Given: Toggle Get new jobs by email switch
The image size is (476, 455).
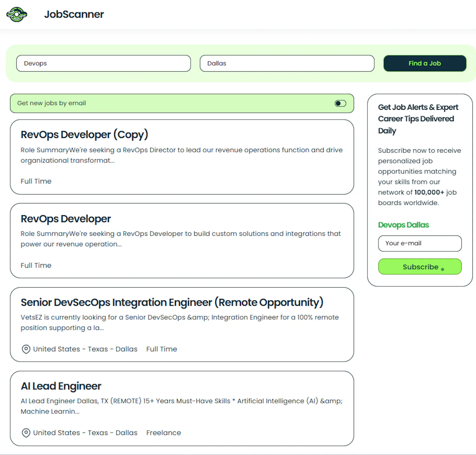Looking at the screenshot, I should click(340, 103).
